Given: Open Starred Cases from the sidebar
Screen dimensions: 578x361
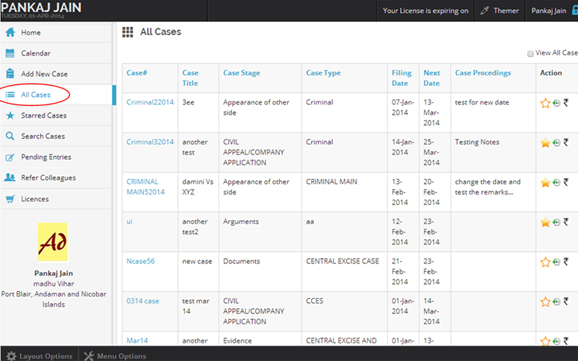Looking at the screenshot, I should tap(56, 115).
